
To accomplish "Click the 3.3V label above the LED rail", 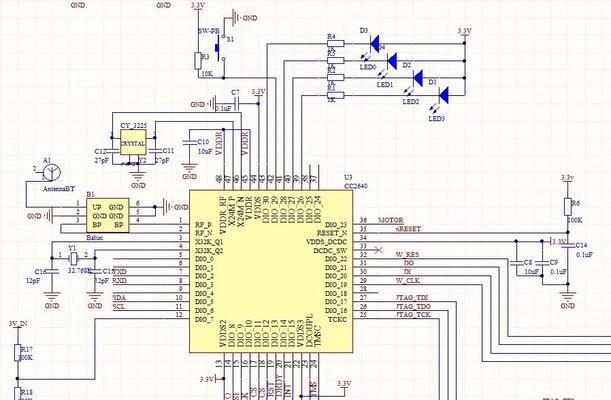I will coord(464,31).
